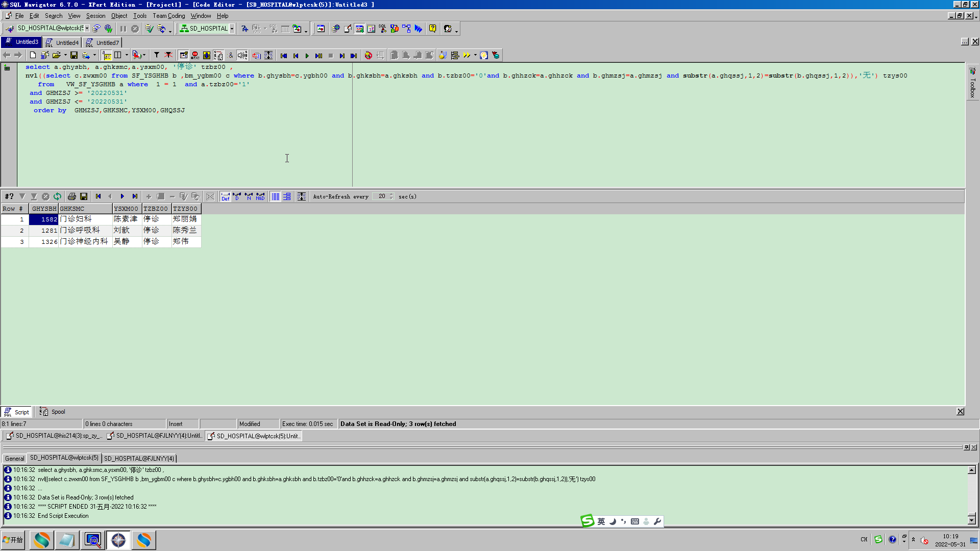Click the yellow Help question mark icon
This screenshot has height=551, width=980.
click(x=432, y=29)
